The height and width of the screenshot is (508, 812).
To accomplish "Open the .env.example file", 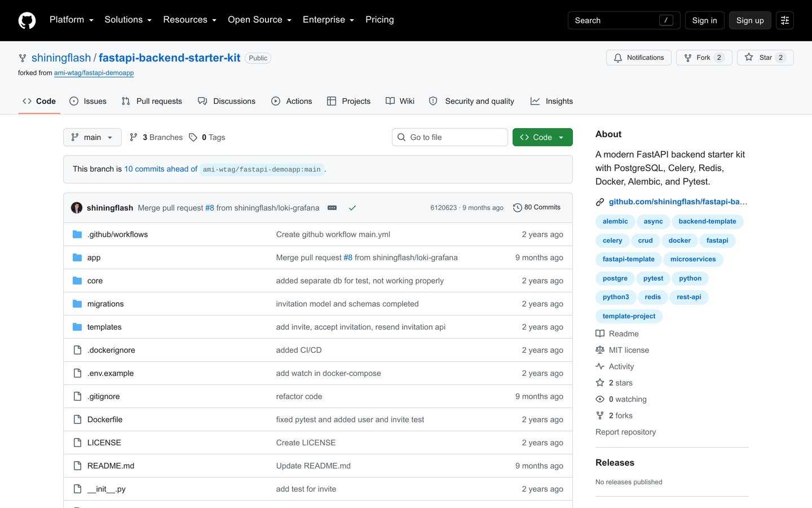I will pyautogui.click(x=111, y=373).
